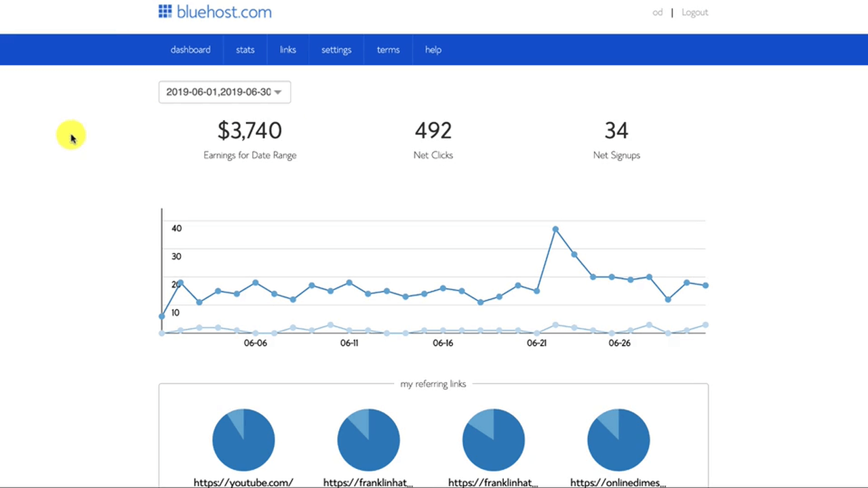Click the pie chart above onlinedimes link
Screen dimensions: 868x488
coord(618,440)
